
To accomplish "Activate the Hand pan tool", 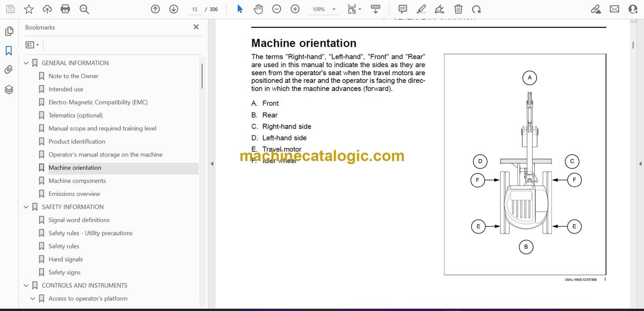I will click(x=258, y=9).
